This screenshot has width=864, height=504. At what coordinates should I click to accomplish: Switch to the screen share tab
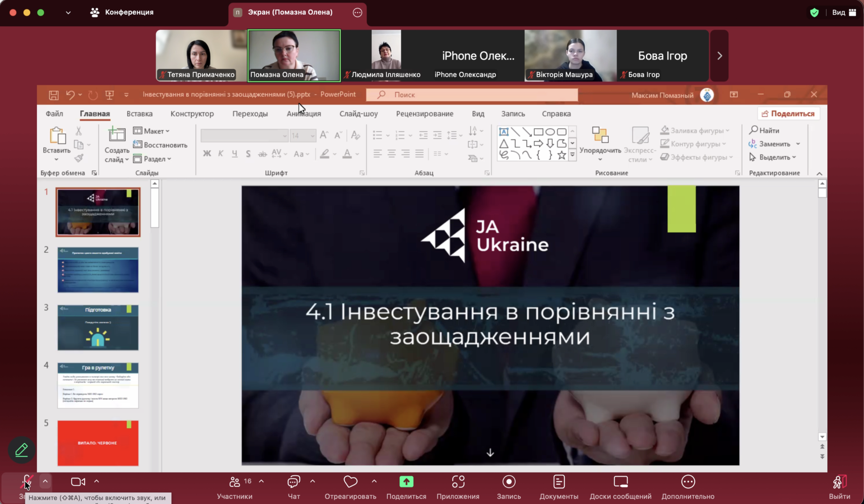290,13
